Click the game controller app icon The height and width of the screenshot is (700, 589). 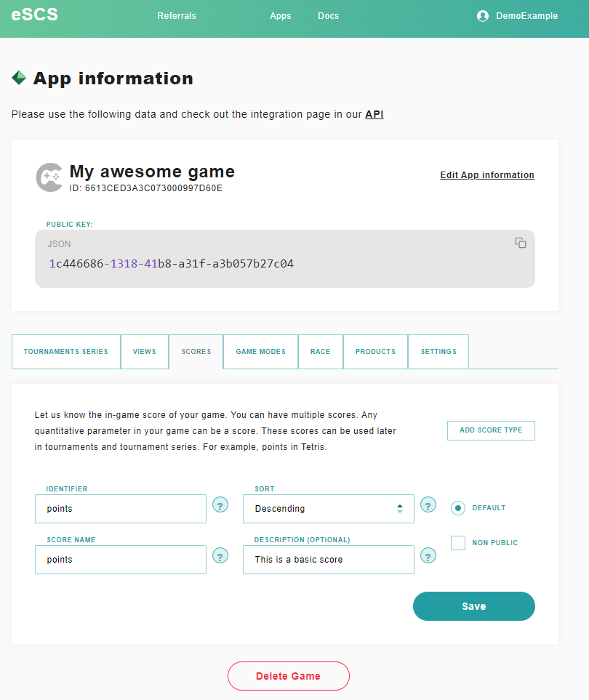49,177
